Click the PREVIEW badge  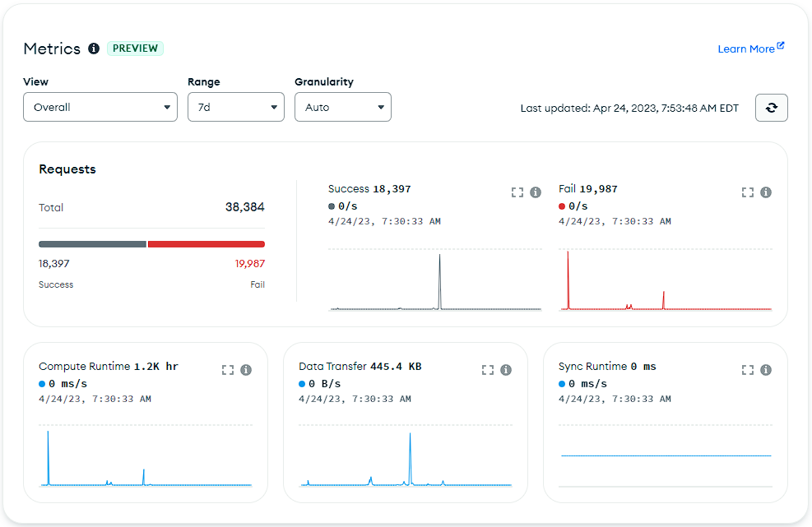(135, 49)
